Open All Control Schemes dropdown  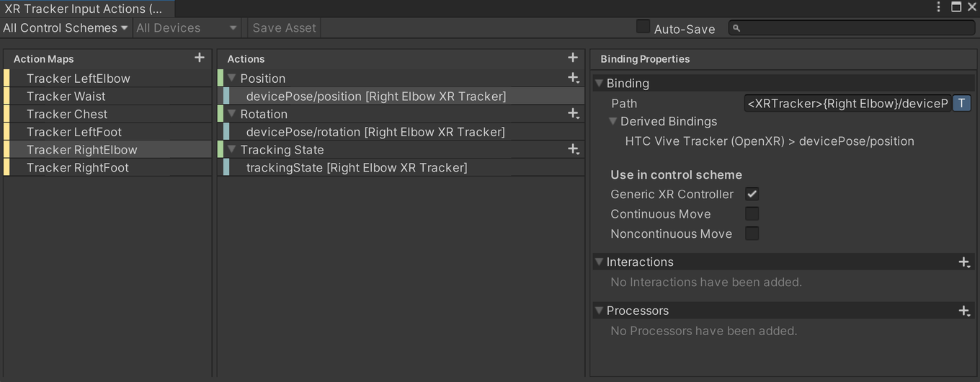coord(66,28)
